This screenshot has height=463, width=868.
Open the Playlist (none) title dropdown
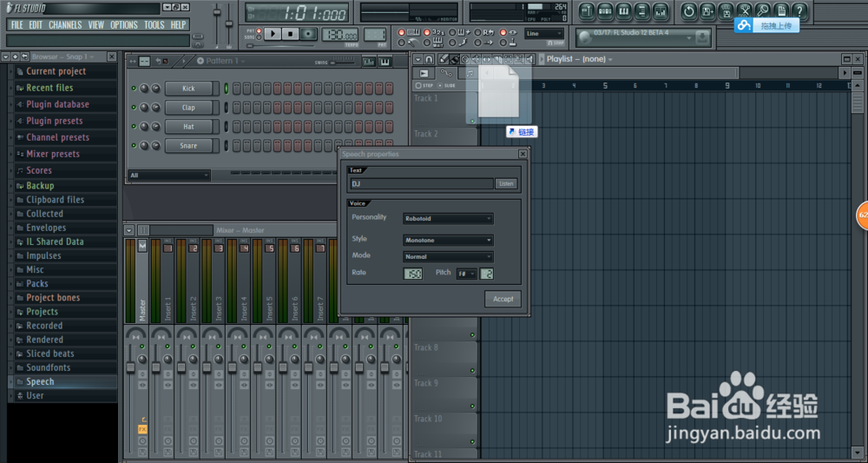[580, 59]
